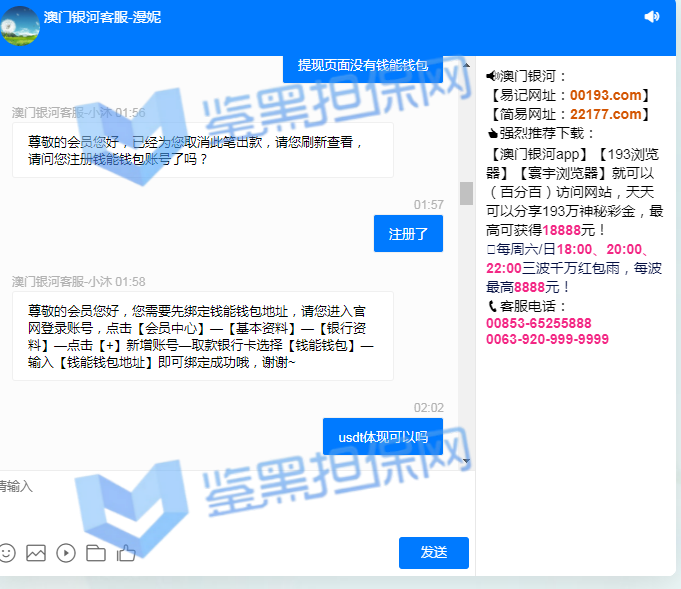The width and height of the screenshot is (681, 589).
Task: Click the send video icon
Action: (66, 552)
